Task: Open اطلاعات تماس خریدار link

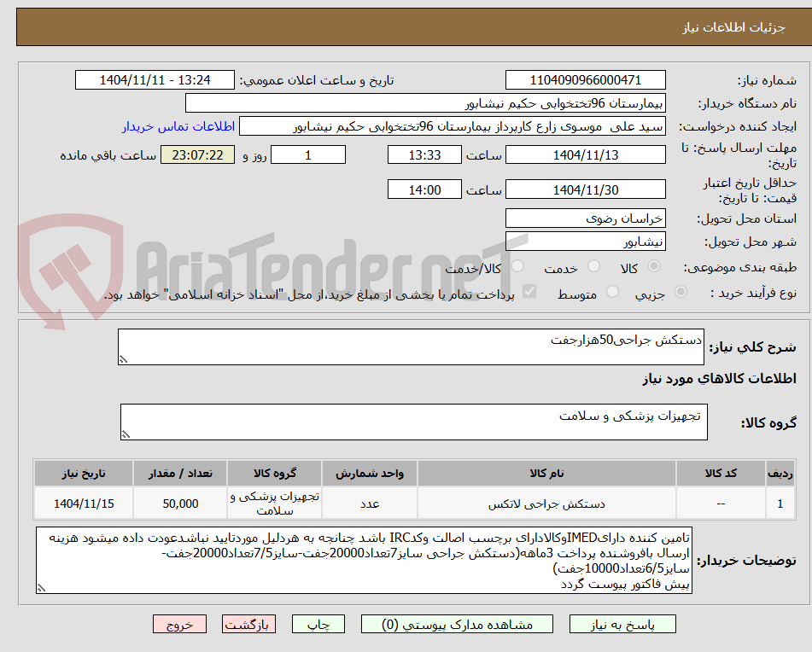Action: pyautogui.click(x=178, y=127)
